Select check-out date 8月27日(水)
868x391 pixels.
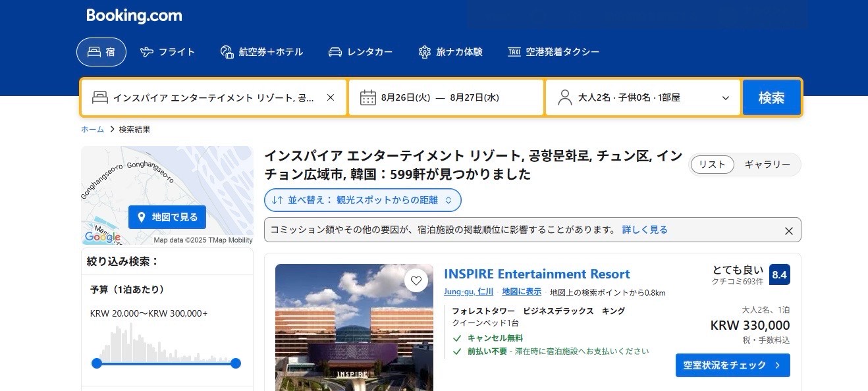(475, 97)
